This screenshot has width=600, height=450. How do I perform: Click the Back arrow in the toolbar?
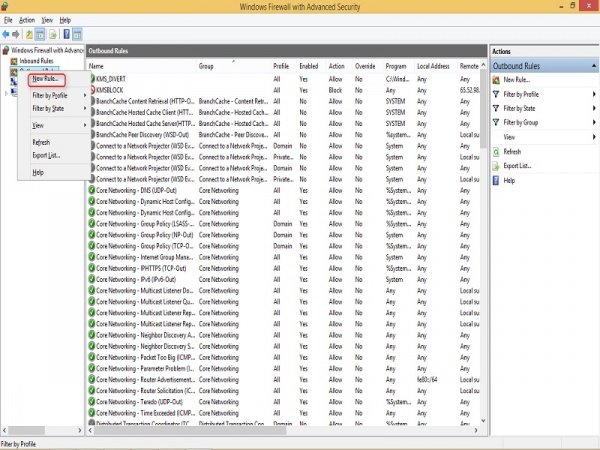[x=6, y=34]
